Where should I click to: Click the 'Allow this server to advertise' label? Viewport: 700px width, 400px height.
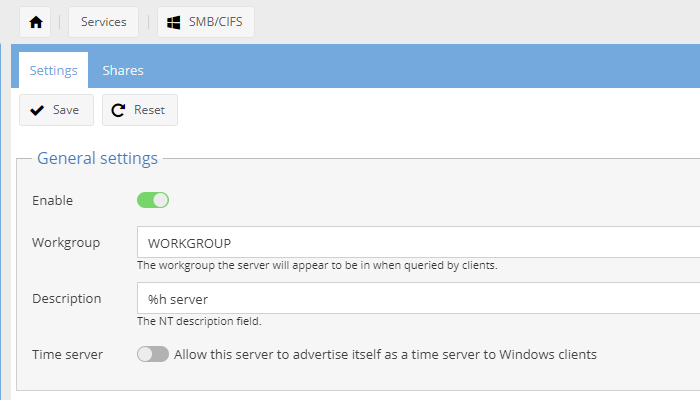(385, 354)
